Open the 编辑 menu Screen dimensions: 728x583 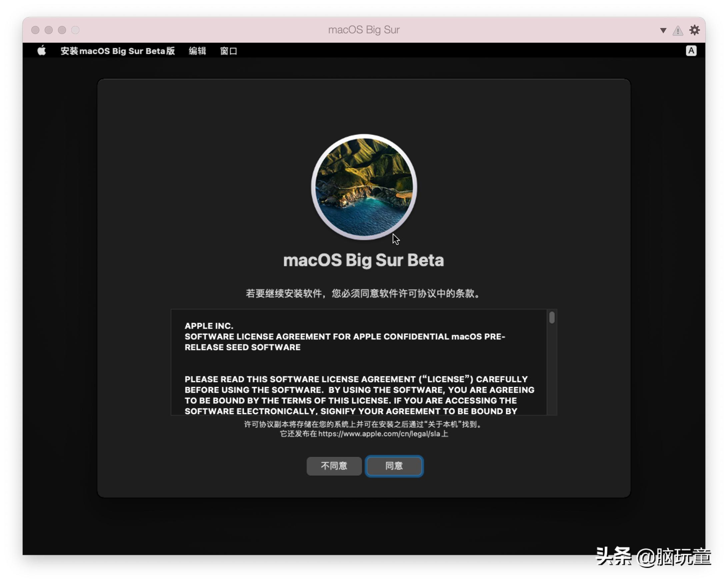[x=197, y=51]
